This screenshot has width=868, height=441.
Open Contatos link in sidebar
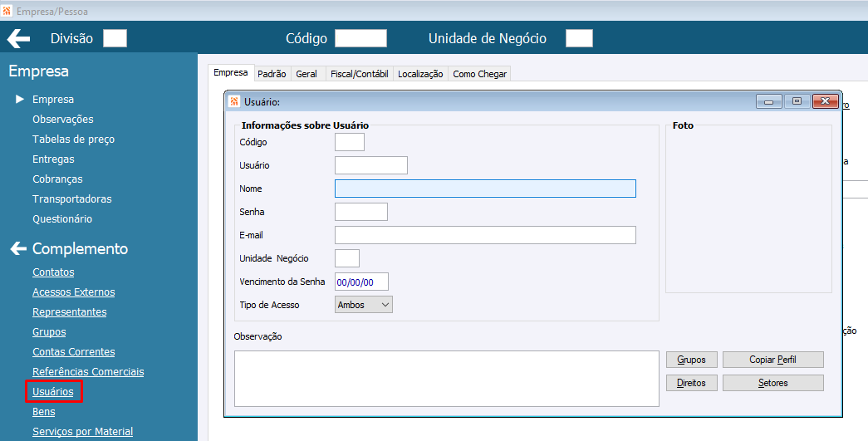[x=53, y=272]
